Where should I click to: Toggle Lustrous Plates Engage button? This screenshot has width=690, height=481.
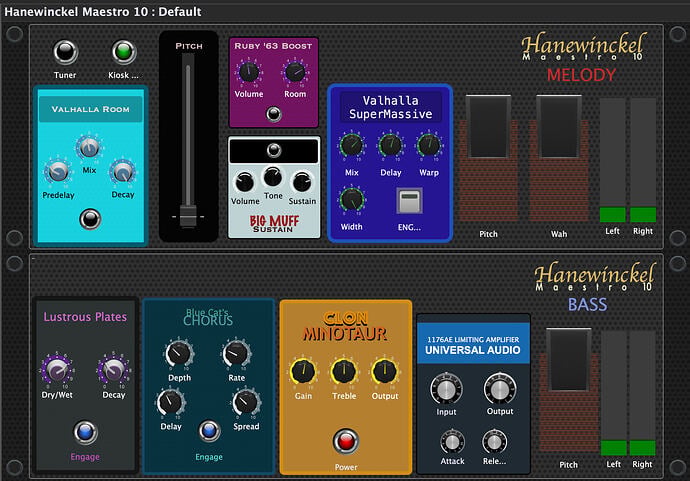pos(85,432)
